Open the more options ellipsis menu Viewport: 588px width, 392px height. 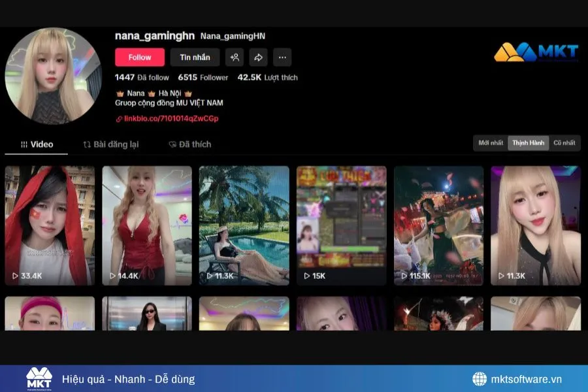pos(282,57)
